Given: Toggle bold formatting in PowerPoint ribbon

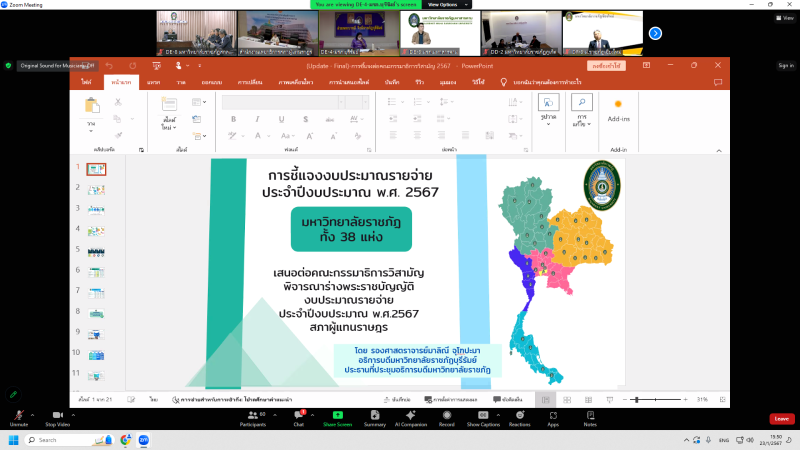Looking at the screenshot, I should point(232,118).
